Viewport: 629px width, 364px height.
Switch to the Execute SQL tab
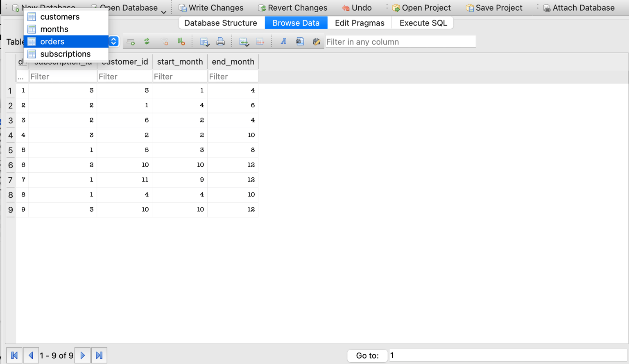(x=423, y=23)
